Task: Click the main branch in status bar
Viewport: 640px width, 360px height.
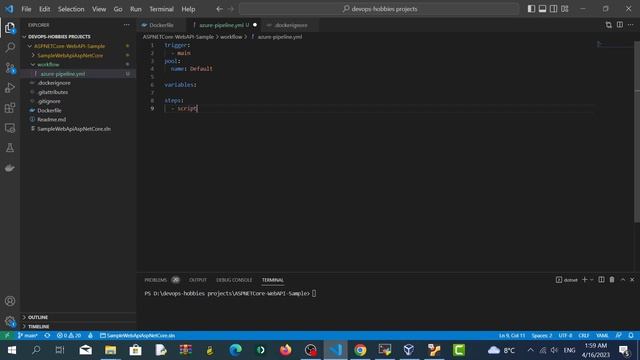Action: point(28,336)
